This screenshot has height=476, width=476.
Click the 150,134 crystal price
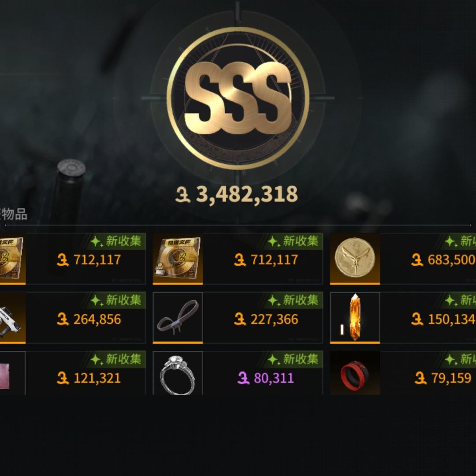pos(443,320)
